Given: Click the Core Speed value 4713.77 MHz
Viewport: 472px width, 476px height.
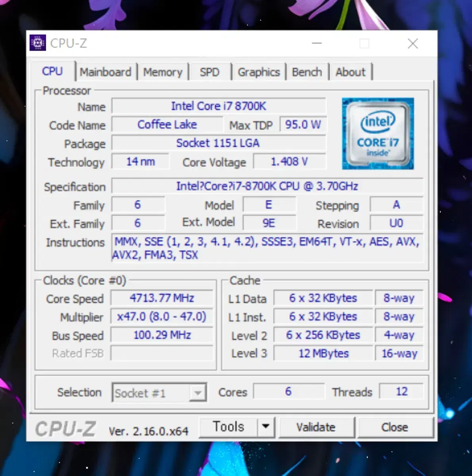Looking at the screenshot, I should pyautogui.click(x=162, y=298).
